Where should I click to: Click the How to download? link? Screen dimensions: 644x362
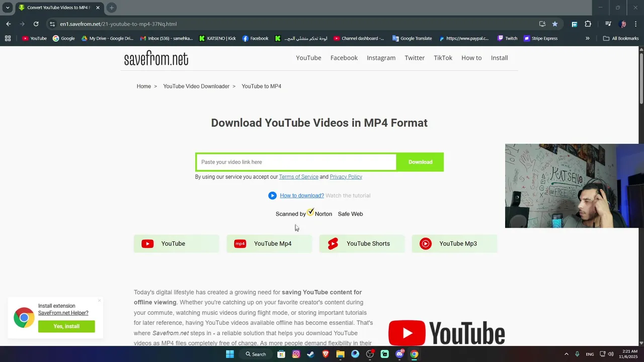(x=302, y=196)
